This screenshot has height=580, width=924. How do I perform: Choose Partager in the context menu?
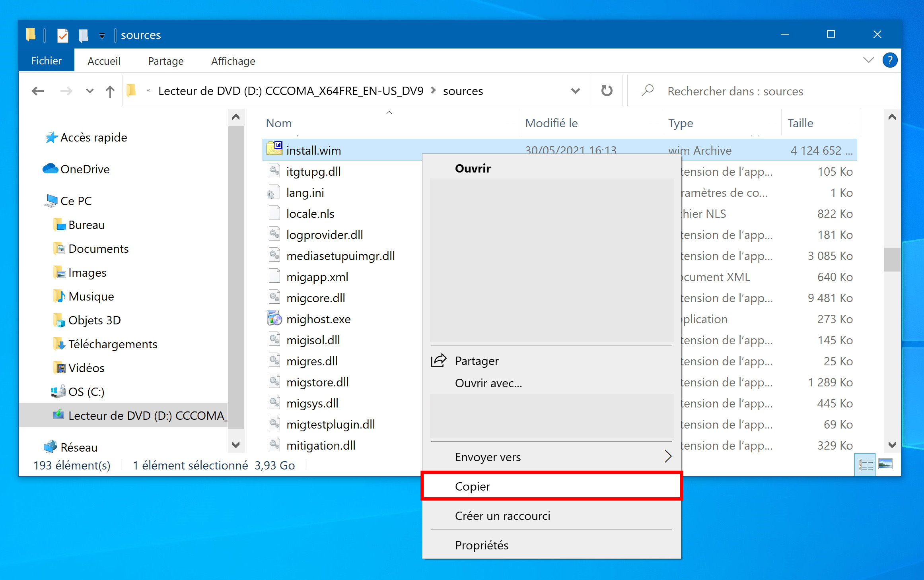(551, 361)
